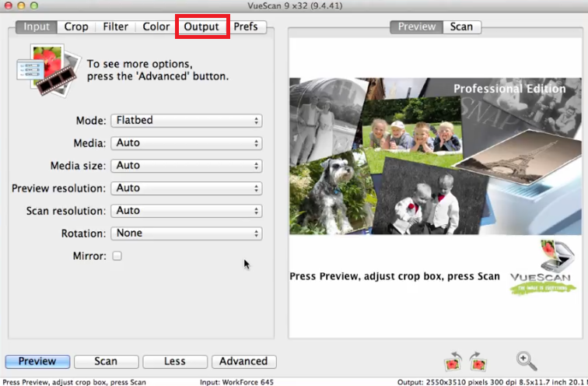Image resolution: width=588 pixels, height=386 pixels.
Task: Click the macOS green zoom window button
Action: 34,5
